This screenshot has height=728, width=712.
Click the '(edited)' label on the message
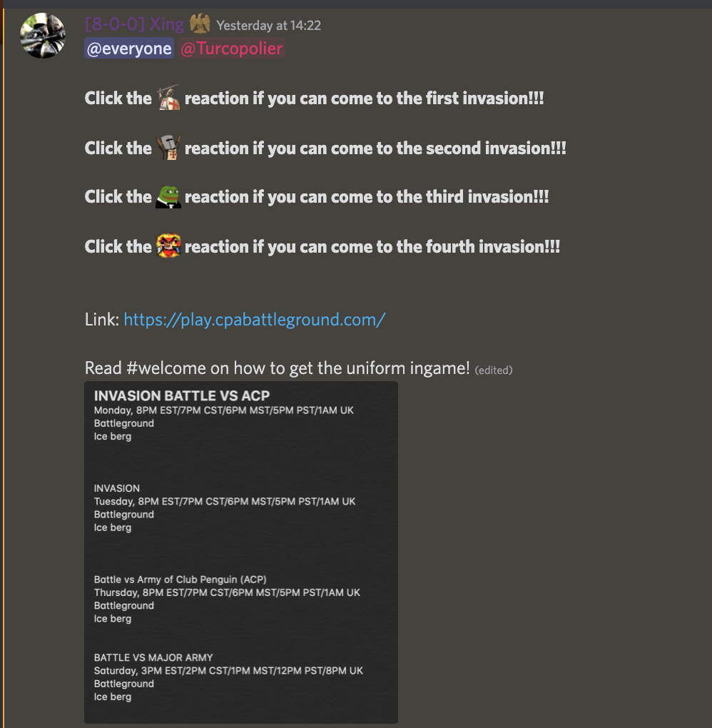pyautogui.click(x=494, y=370)
